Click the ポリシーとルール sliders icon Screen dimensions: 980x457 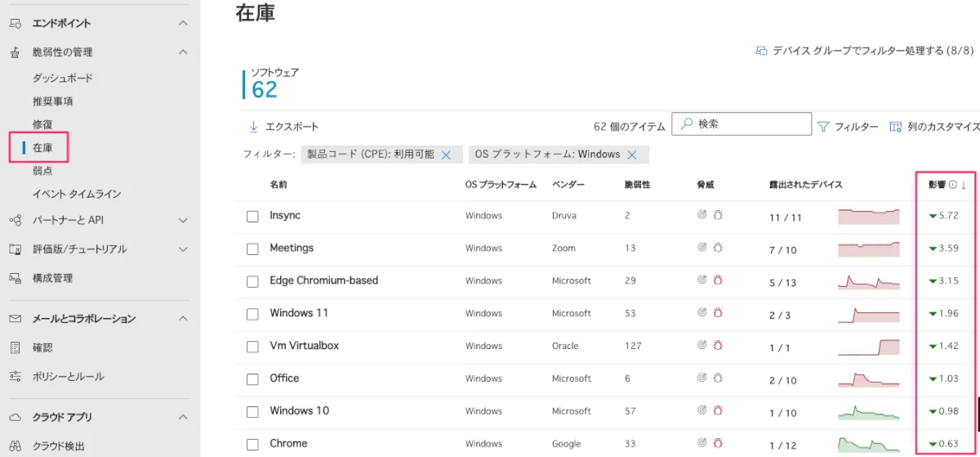pos(15,377)
